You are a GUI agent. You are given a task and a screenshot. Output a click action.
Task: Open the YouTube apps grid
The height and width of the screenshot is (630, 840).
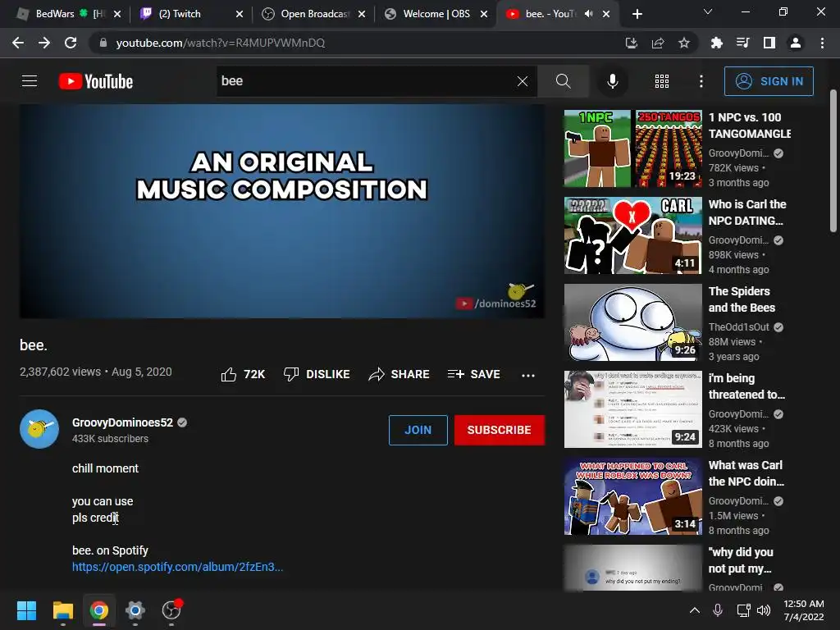click(662, 81)
